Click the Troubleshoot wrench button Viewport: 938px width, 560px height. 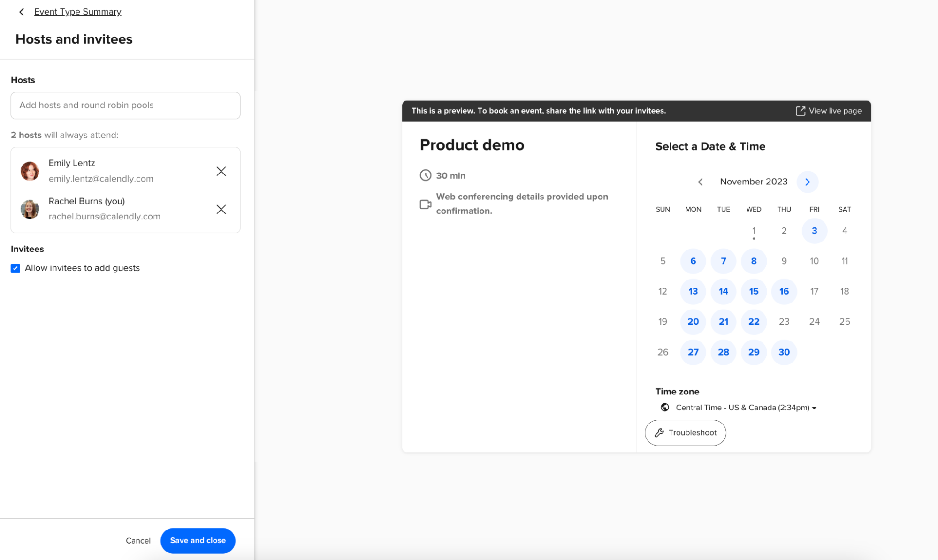pyautogui.click(x=685, y=432)
